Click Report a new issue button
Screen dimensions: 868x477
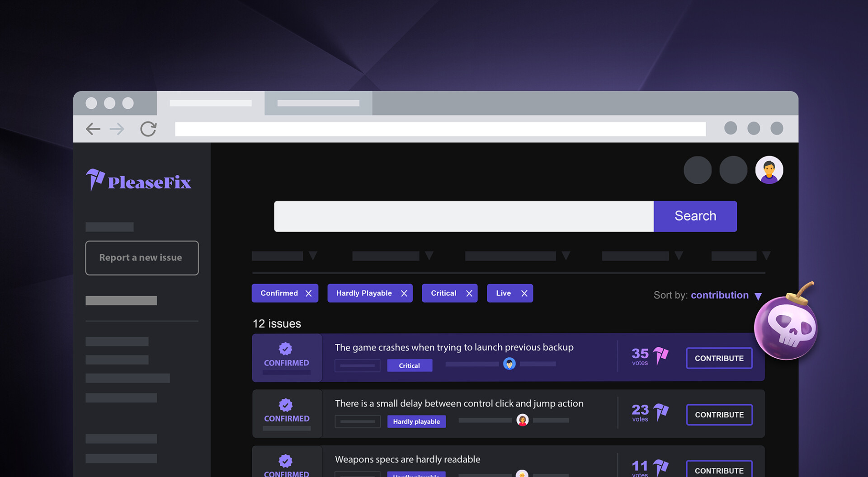pyautogui.click(x=142, y=258)
